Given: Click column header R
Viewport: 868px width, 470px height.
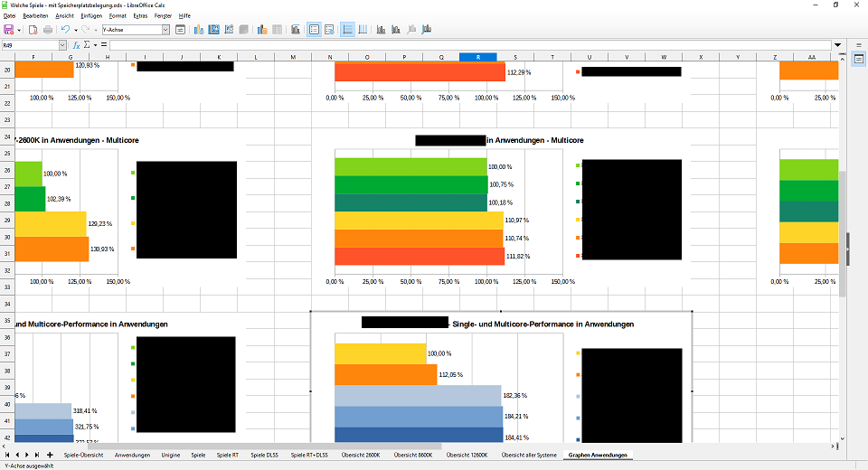Looking at the screenshot, I should [478, 57].
